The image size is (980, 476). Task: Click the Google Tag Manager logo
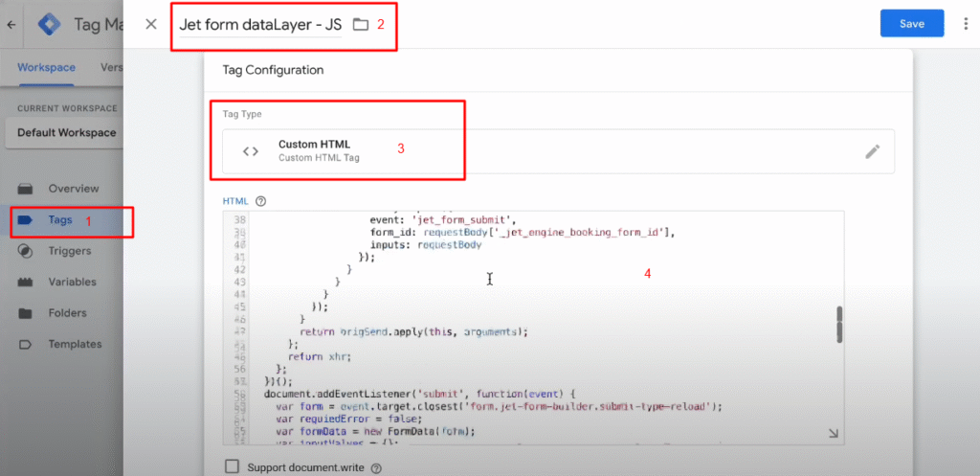49,25
